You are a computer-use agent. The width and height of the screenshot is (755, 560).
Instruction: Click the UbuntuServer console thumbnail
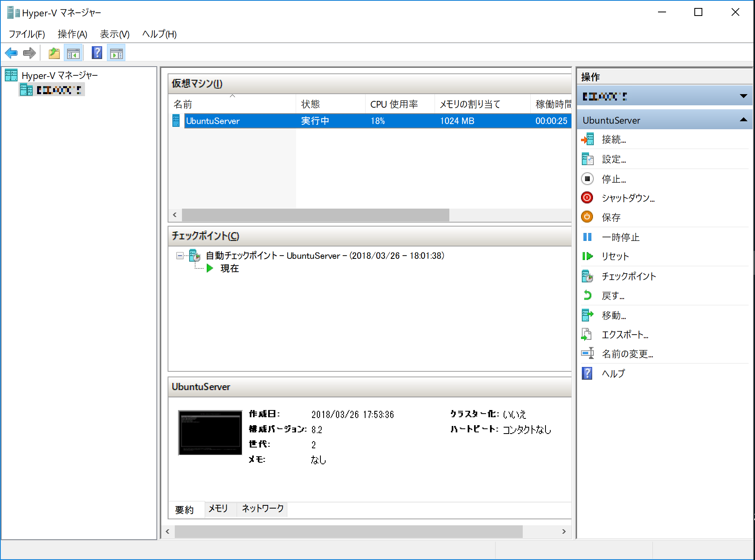click(210, 432)
